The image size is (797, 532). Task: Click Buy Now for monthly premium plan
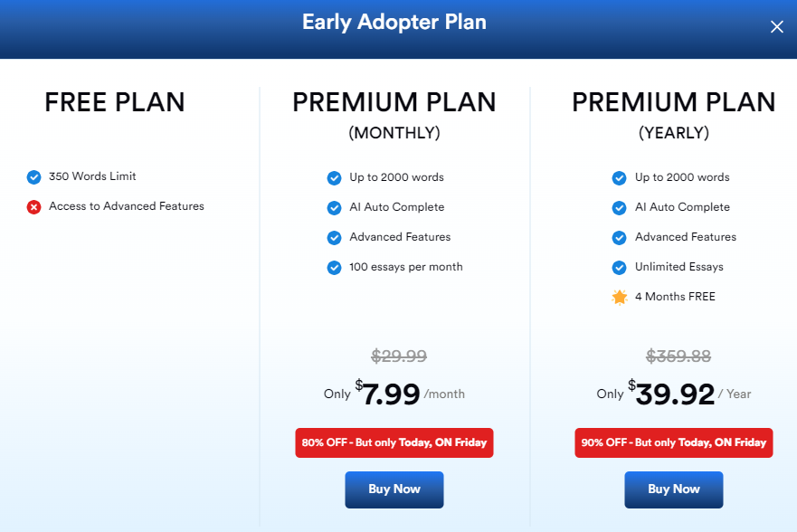[x=394, y=489]
